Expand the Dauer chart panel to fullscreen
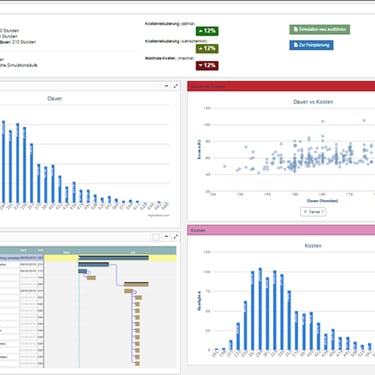 (176, 86)
